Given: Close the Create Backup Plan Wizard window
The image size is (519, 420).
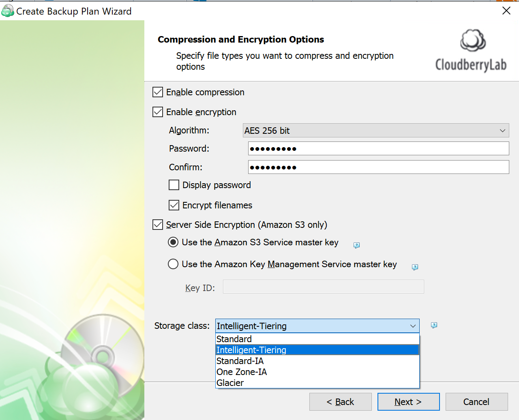Looking at the screenshot, I should (506, 11).
